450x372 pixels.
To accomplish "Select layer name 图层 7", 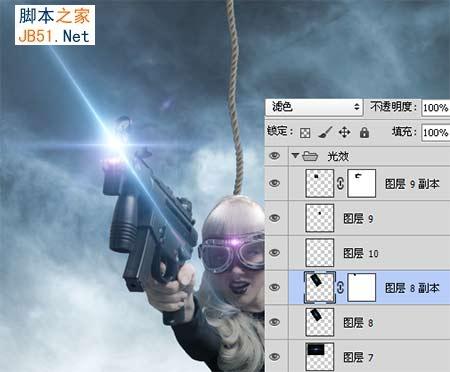I will [x=358, y=357].
